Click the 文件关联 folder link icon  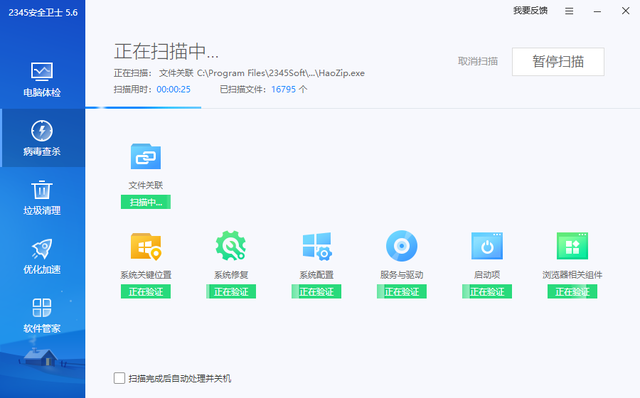[x=146, y=156]
